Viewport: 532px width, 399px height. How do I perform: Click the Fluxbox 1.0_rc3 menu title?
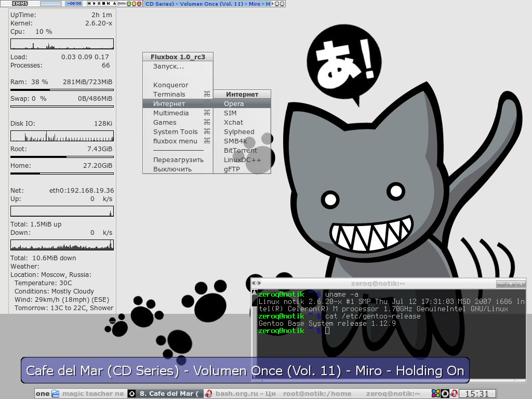pyautogui.click(x=178, y=57)
